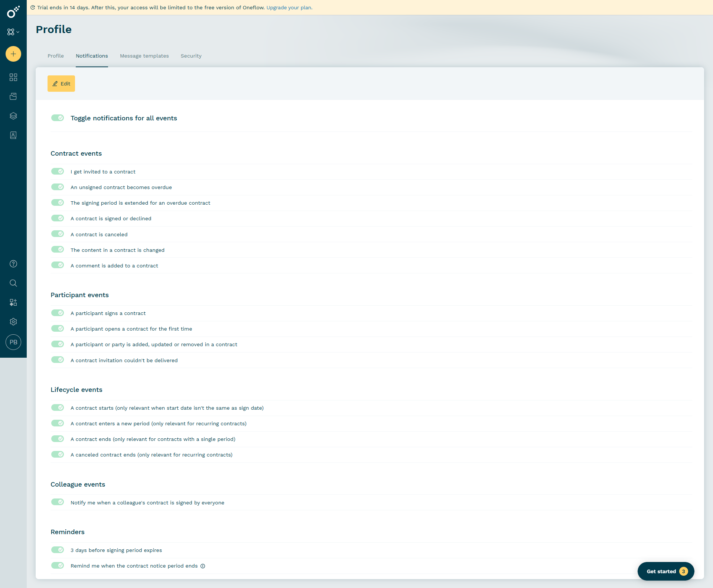This screenshot has height=588, width=713.
Task: Click the yellow plus create button
Action: point(13,54)
